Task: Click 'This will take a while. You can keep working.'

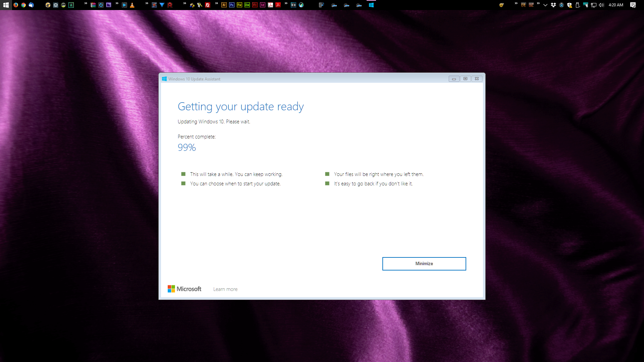Action: click(236, 174)
